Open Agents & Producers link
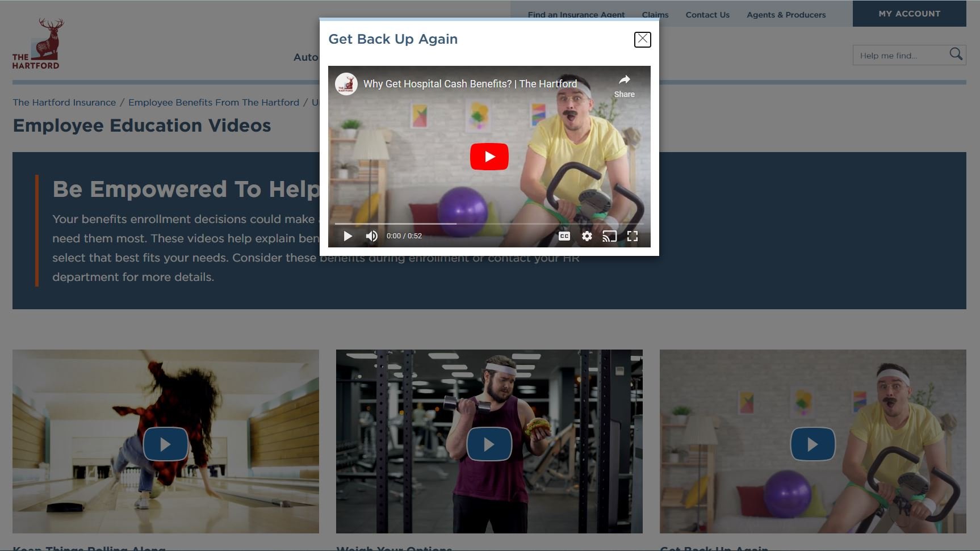This screenshot has width=980, height=551. tap(786, 15)
